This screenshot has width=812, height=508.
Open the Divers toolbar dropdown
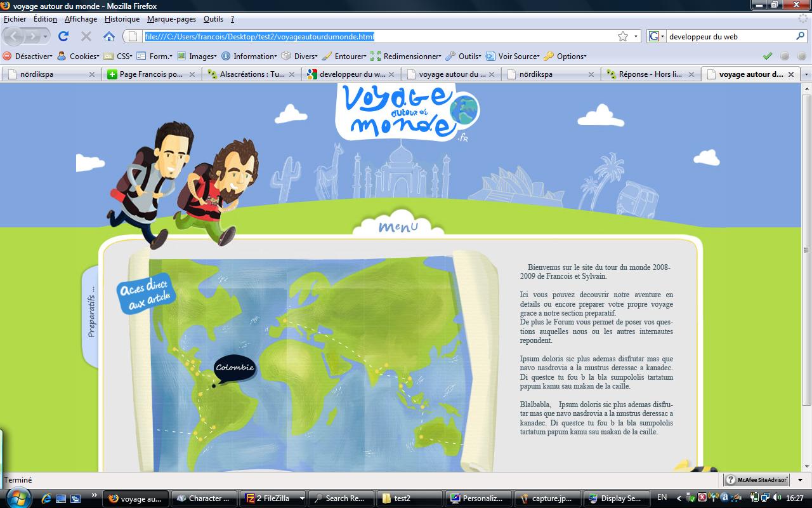tap(299, 56)
